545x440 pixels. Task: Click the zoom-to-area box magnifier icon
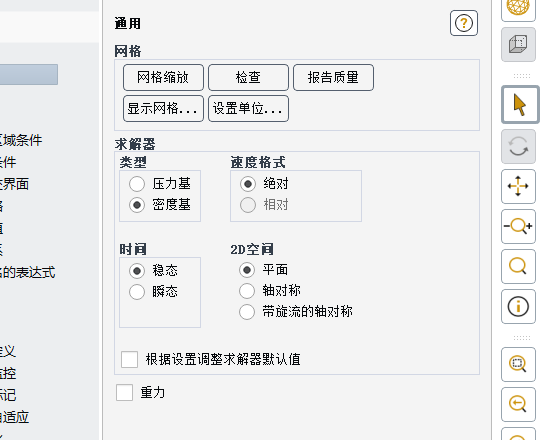518,364
